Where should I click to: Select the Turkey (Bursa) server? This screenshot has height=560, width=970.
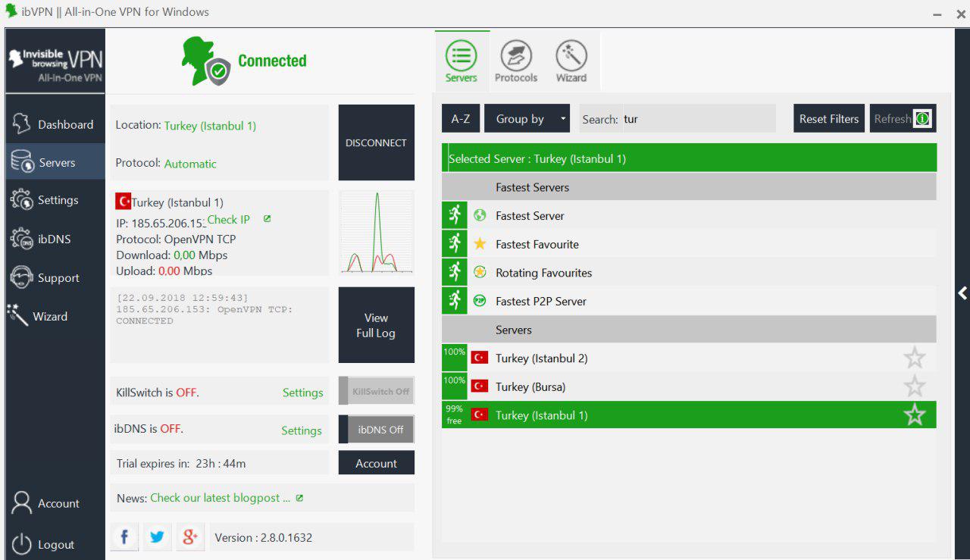(689, 386)
